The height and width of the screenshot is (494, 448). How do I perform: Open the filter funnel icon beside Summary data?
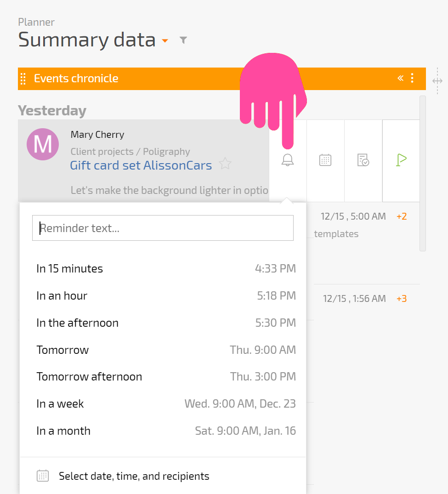pos(183,40)
